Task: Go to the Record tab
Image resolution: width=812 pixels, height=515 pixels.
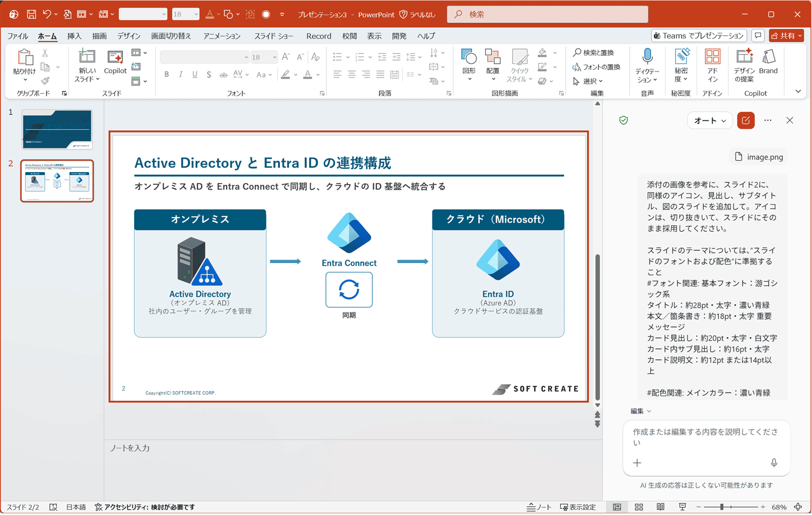Action: pyautogui.click(x=319, y=36)
